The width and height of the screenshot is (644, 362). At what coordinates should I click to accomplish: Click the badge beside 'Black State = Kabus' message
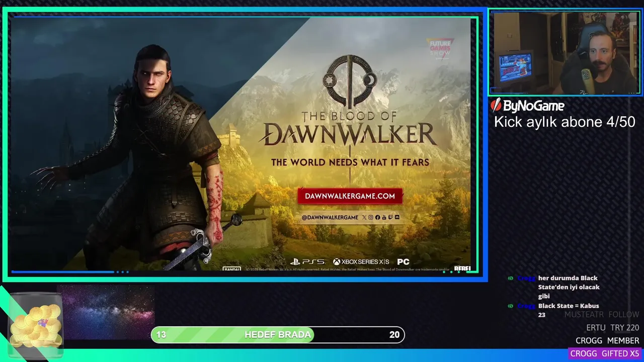[511, 306]
